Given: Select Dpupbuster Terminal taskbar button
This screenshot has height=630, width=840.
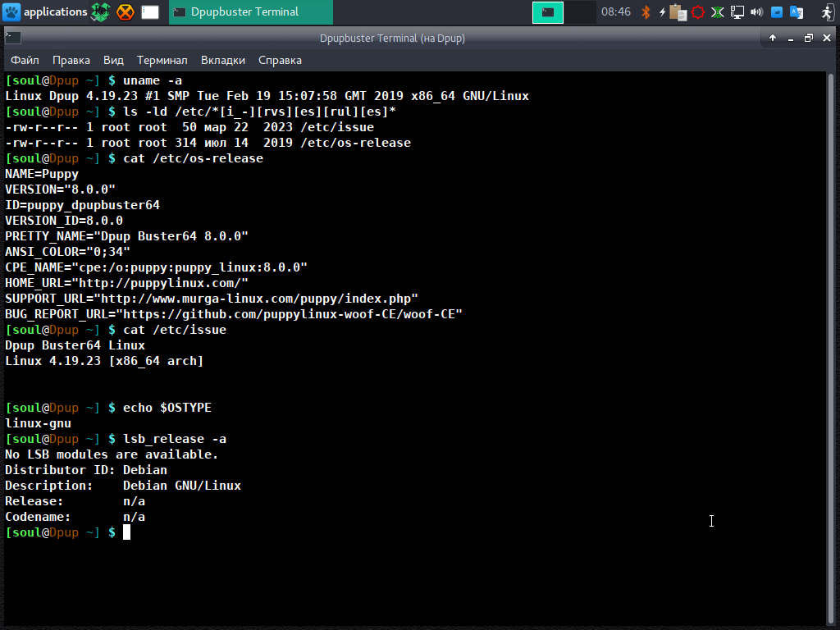Looking at the screenshot, I should pos(251,11).
